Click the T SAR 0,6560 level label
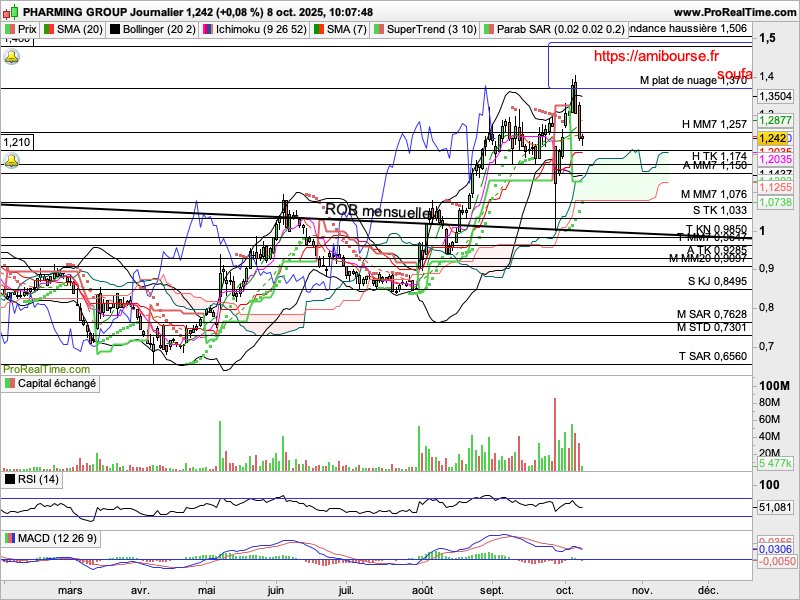The image size is (800, 600). [713, 356]
